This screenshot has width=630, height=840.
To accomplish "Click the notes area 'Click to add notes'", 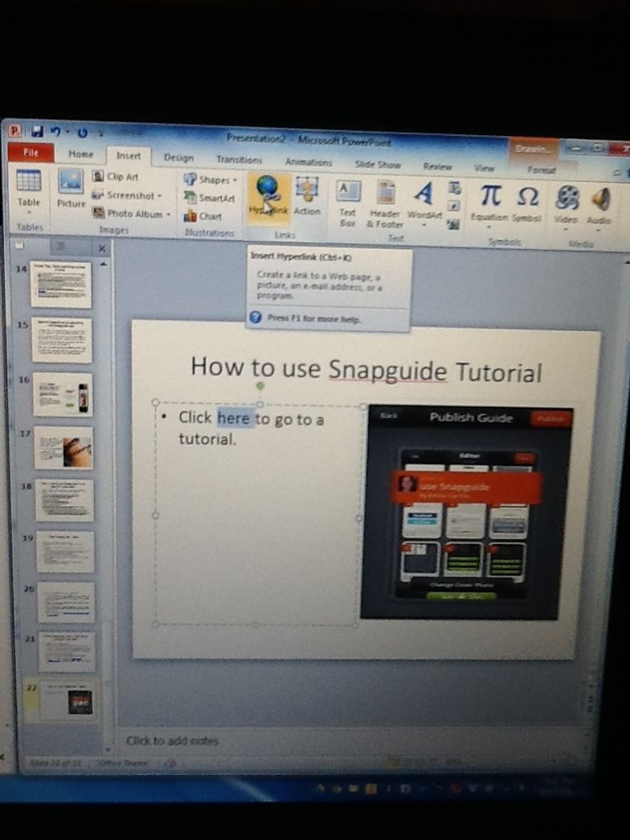I will (x=173, y=740).
